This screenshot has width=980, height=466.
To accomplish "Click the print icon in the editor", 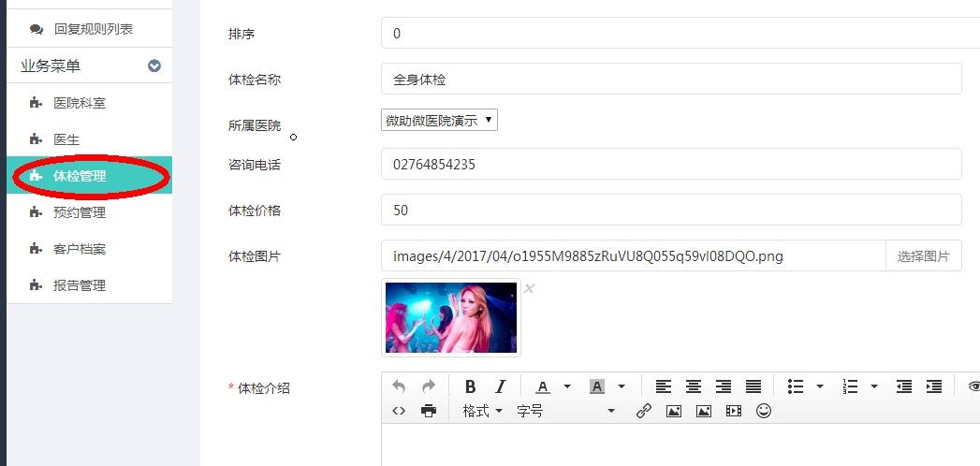I will click(428, 411).
